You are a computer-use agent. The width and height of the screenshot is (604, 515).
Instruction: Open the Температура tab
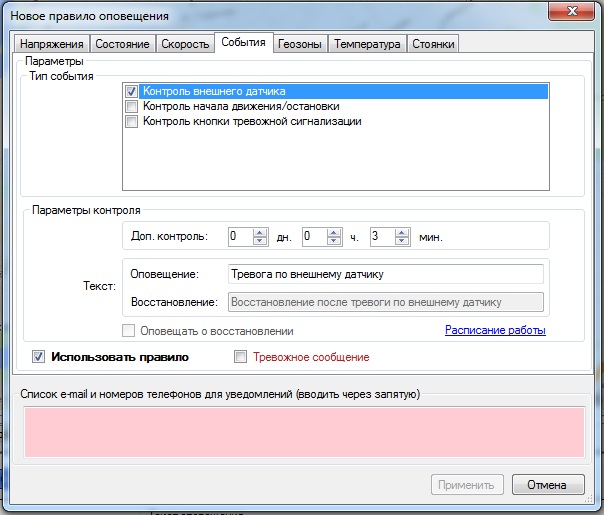(x=367, y=44)
